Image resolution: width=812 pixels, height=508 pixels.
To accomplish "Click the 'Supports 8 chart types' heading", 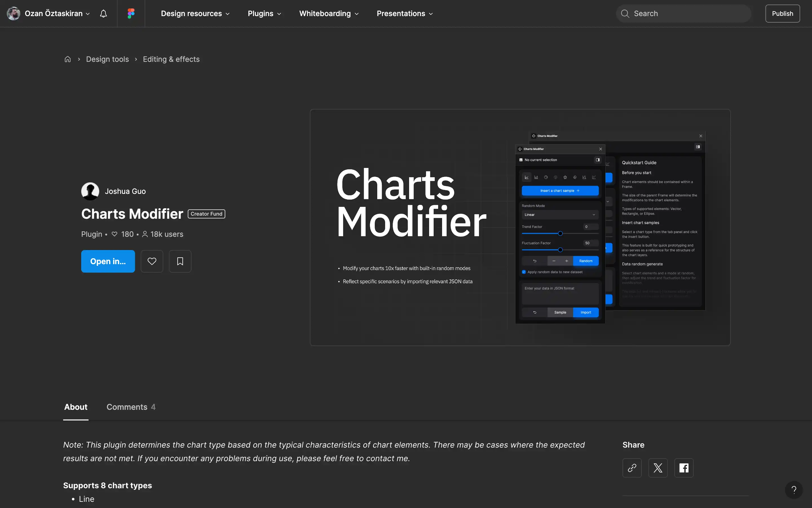I will pos(107,485).
